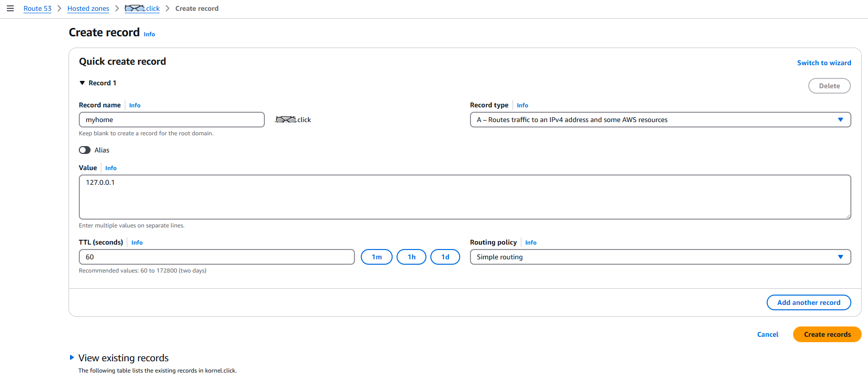This screenshot has height=375, width=868.
Task: Open Info link for Value
Action: point(111,168)
